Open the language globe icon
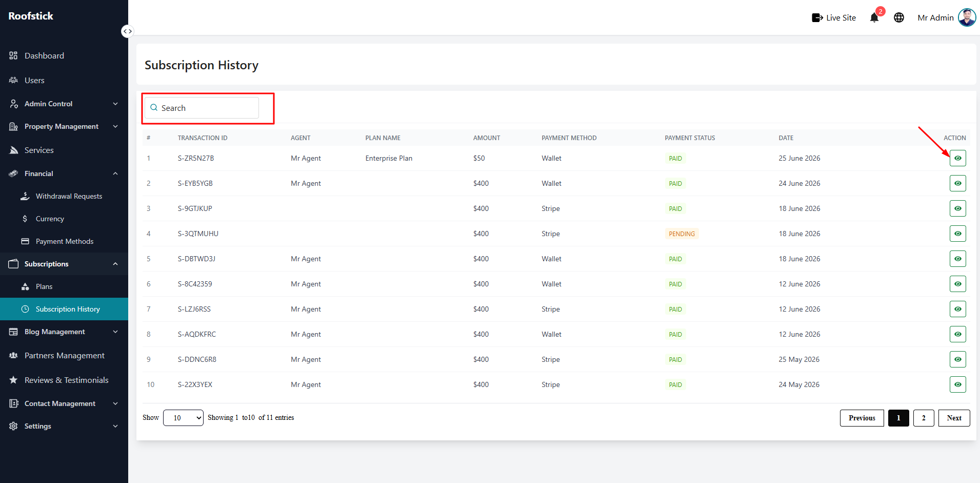This screenshot has width=980, height=483. tap(899, 18)
